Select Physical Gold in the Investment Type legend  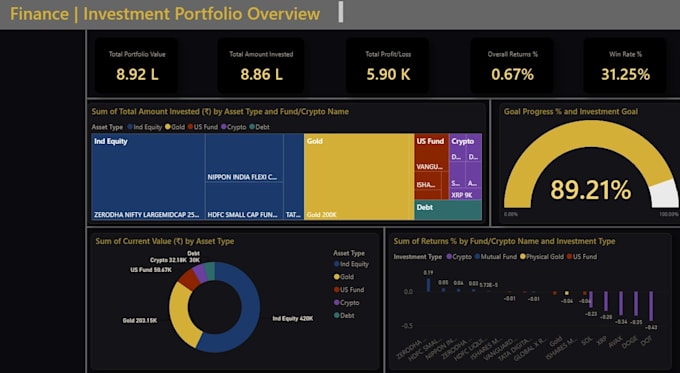542,257
